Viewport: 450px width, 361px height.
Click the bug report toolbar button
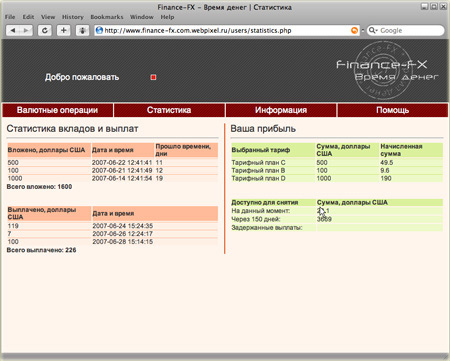pos(82,31)
